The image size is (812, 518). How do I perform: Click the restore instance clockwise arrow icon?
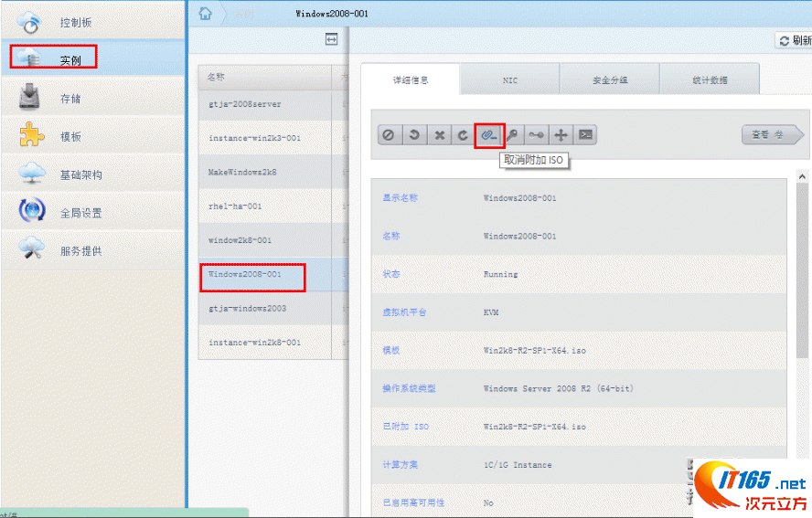coord(463,135)
